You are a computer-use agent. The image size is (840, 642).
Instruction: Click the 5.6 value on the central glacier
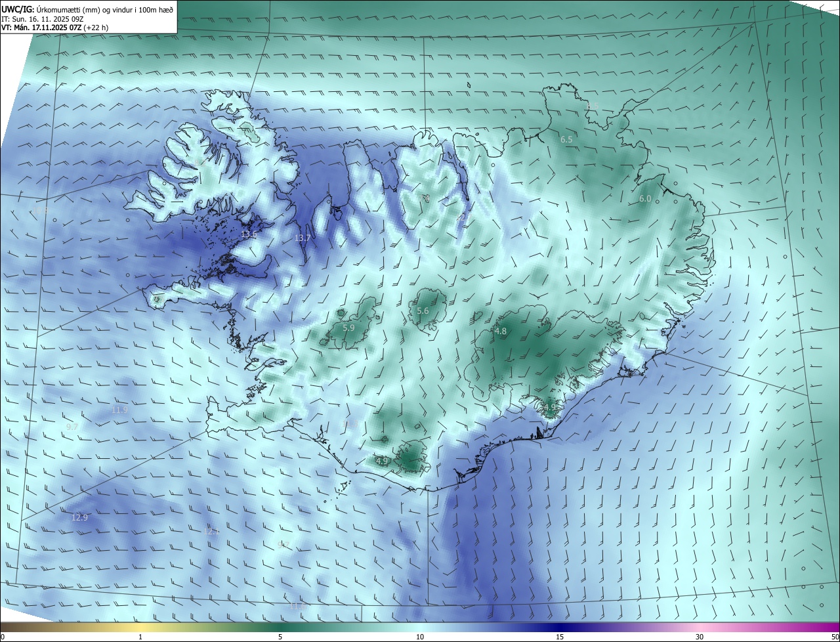(423, 311)
